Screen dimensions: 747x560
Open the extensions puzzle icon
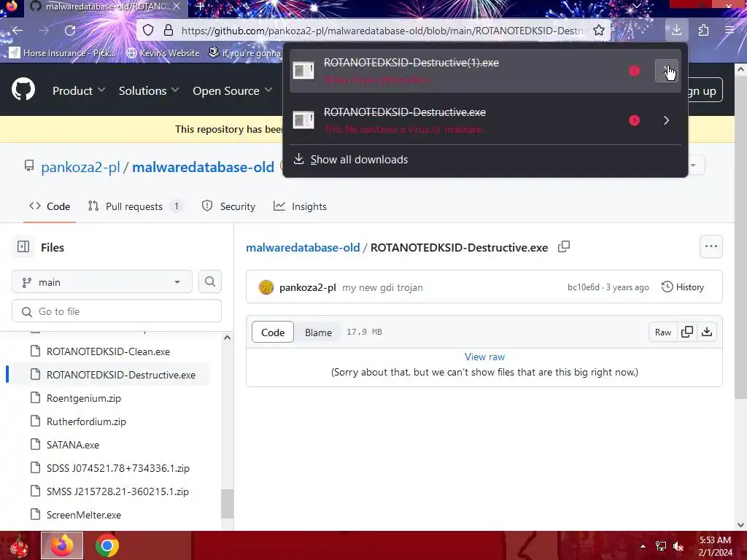pos(704,31)
